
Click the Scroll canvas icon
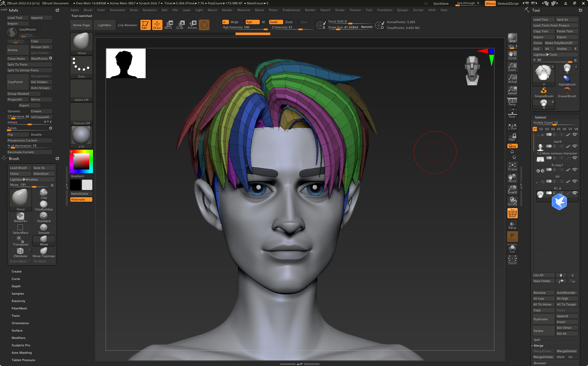[x=512, y=55]
